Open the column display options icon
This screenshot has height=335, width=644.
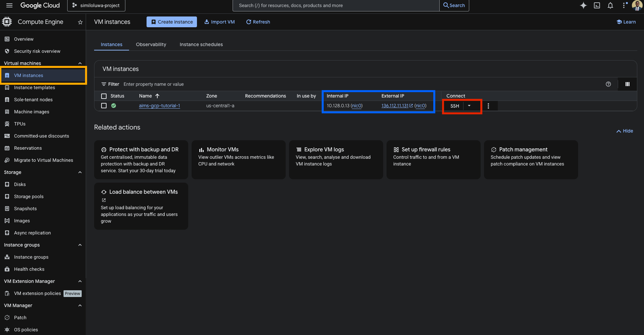[627, 84]
